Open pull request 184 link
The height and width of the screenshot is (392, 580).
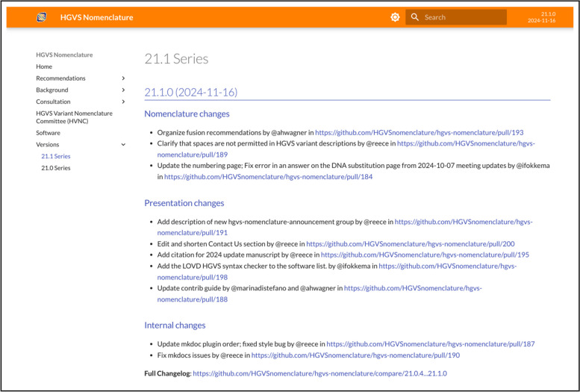268,177
